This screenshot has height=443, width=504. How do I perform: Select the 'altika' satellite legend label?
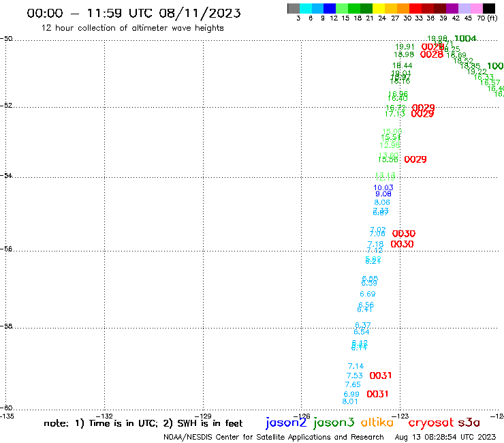[377, 422]
